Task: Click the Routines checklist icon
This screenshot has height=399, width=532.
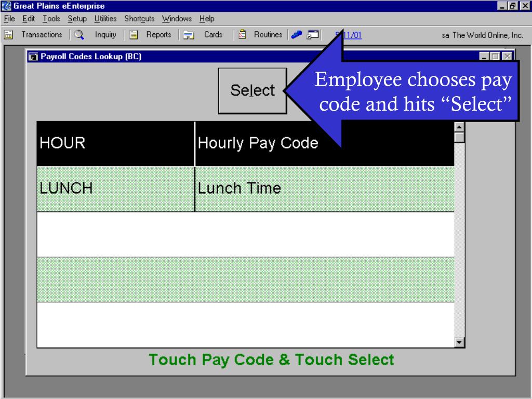Action: tap(242, 34)
